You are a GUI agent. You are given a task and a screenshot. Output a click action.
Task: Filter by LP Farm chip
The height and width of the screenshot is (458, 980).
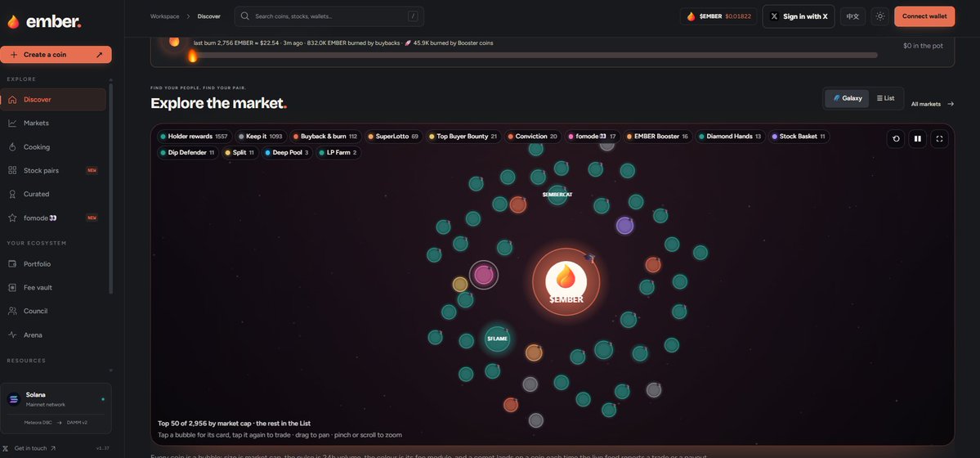coord(338,153)
